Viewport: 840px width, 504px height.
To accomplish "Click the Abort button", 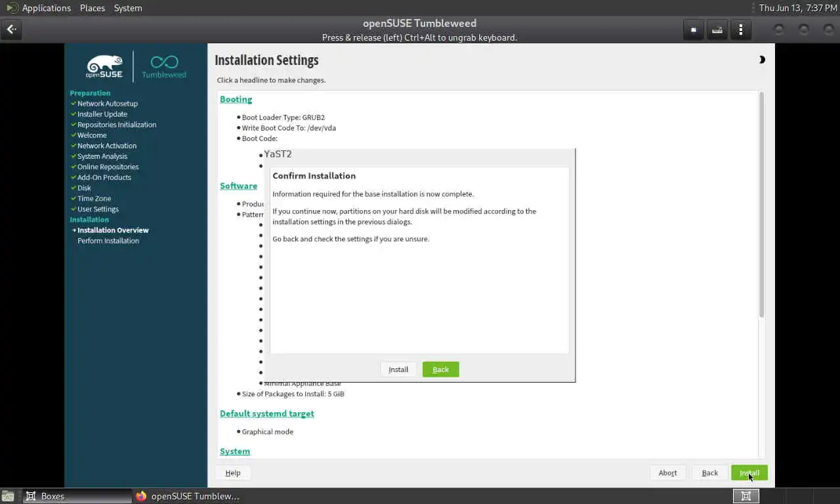I will [x=667, y=472].
